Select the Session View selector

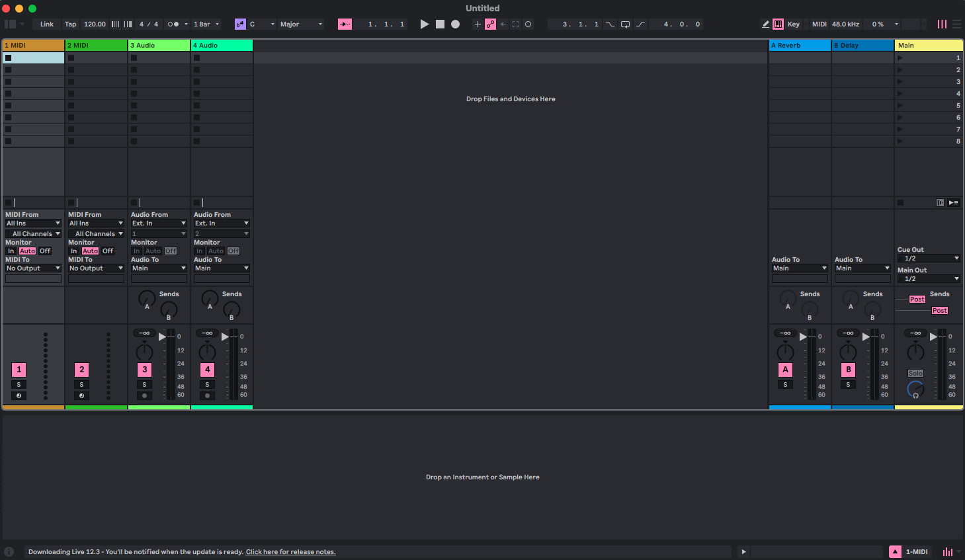941,24
